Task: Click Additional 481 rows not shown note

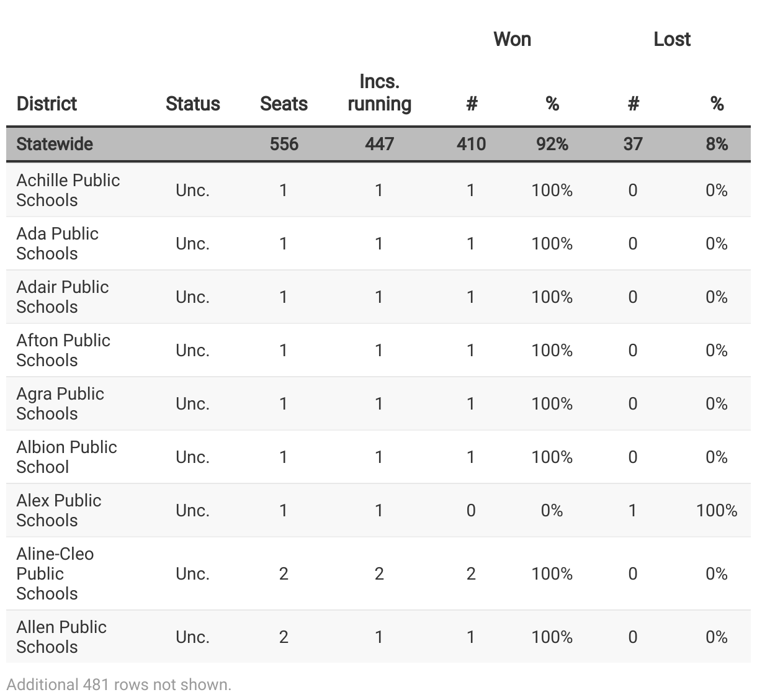Action: pos(119,684)
